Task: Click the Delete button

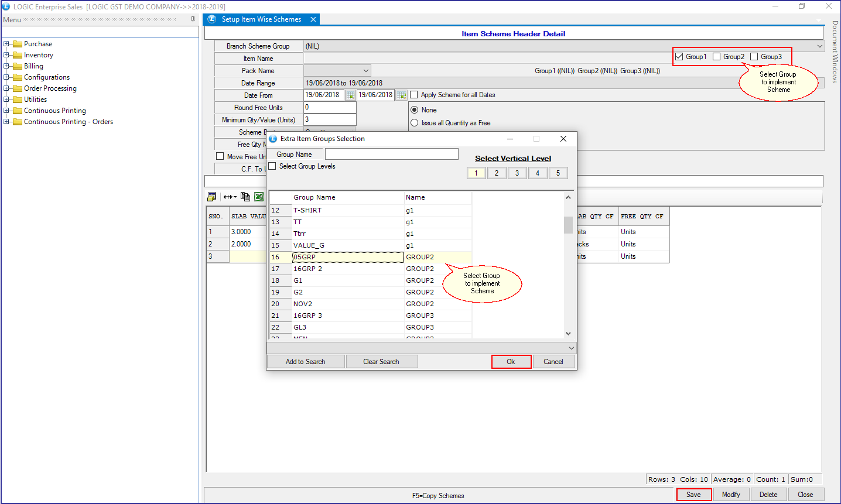Action: click(x=768, y=495)
